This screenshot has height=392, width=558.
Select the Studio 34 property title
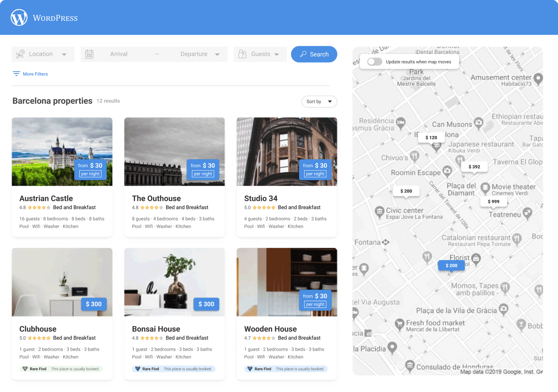coord(261,198)
